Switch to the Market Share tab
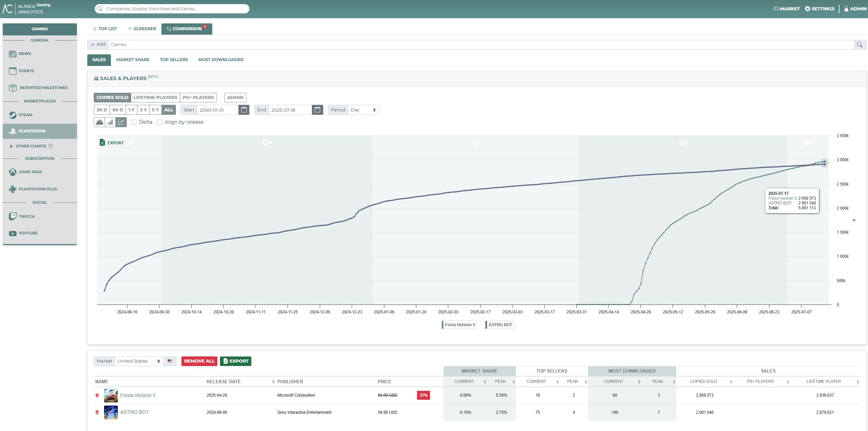Screen dimensions: 868x431 click(x=133, y=60)
